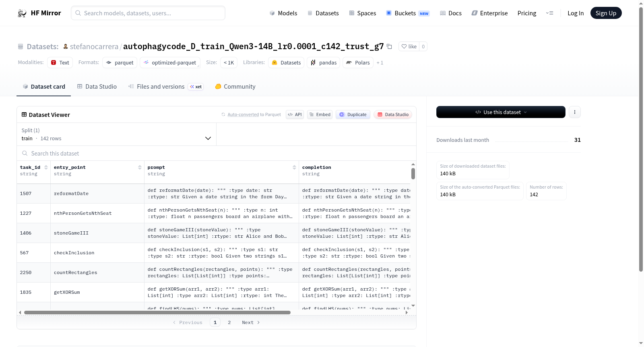The height and width of the screenshot is (347, 644).
Task: Duplicate this dataset
Action: [x=353, y=114]
